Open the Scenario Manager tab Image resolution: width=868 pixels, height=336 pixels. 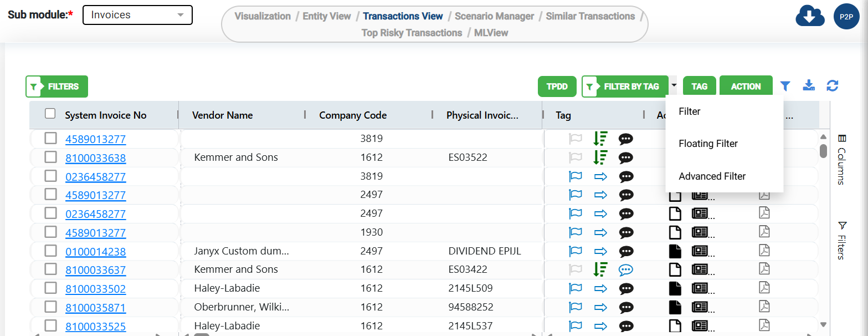coord(495,16)
